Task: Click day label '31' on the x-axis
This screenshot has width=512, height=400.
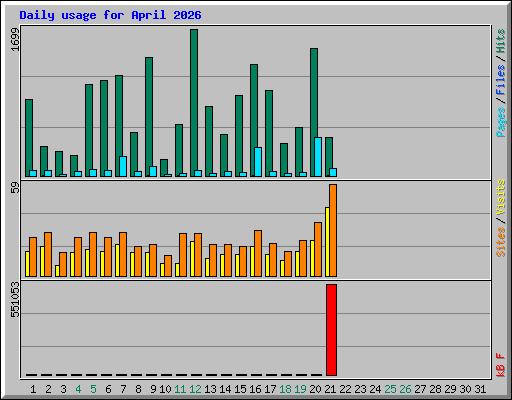Action: tap(480, 389)
